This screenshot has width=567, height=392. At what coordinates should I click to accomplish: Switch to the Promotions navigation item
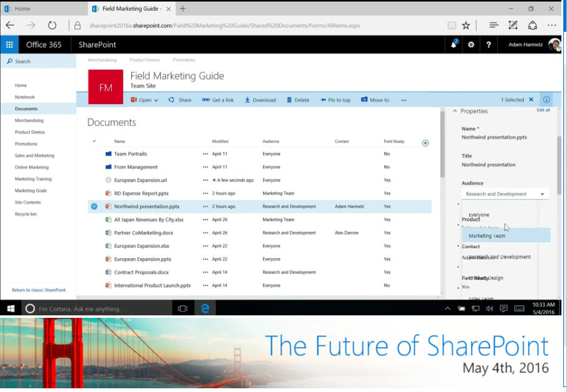coord(184,59)
